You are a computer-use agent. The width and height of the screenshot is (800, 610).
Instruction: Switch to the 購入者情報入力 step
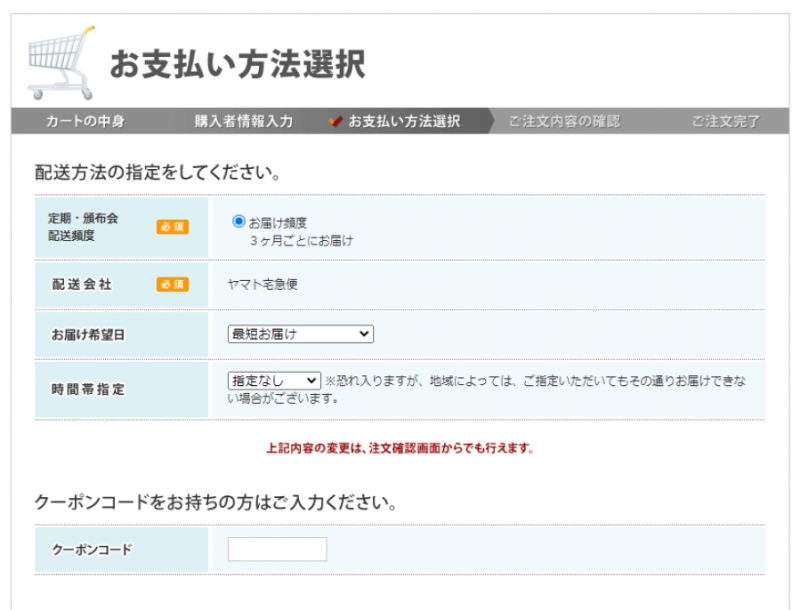[x=243, y=121]
